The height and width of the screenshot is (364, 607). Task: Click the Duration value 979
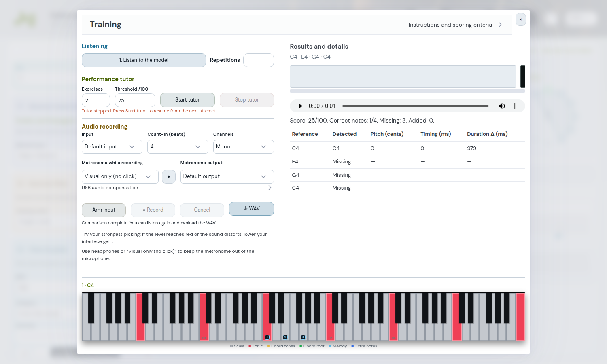[471, 148]
